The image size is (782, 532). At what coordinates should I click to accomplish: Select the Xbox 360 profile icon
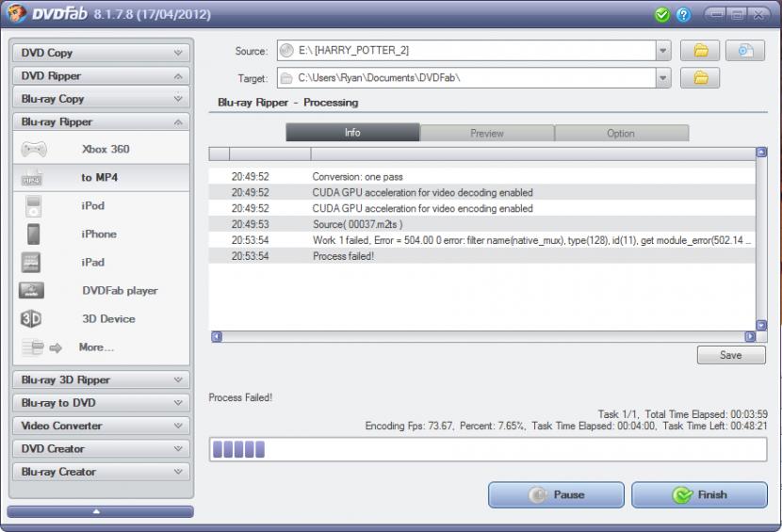[x=33, y=149]
